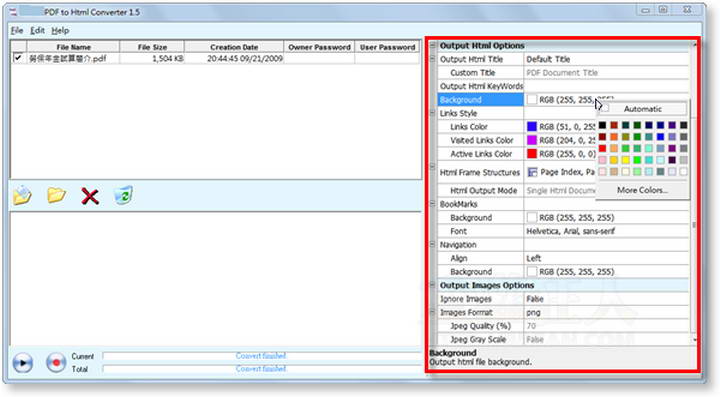Collapse the Html Frame Structures group
The image size is (720, 397).
pyautogui.click(x=433, y=167)
